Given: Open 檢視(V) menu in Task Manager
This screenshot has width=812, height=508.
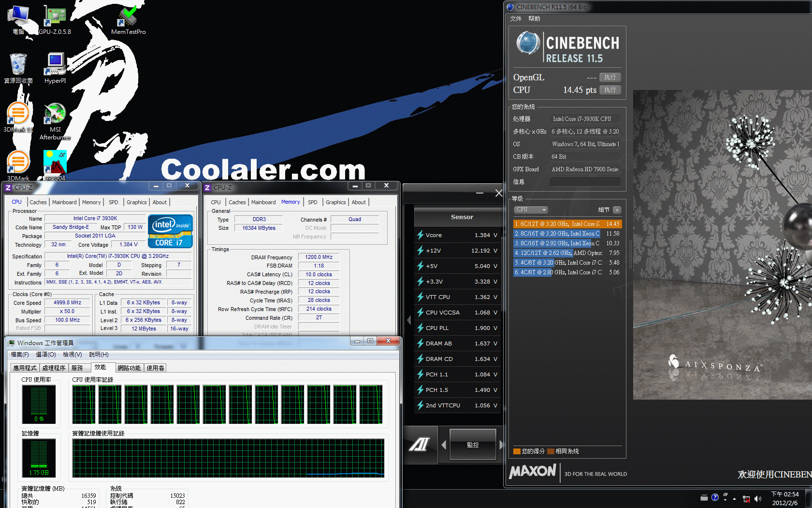Looking at the screenshot, I should (72, 355).
